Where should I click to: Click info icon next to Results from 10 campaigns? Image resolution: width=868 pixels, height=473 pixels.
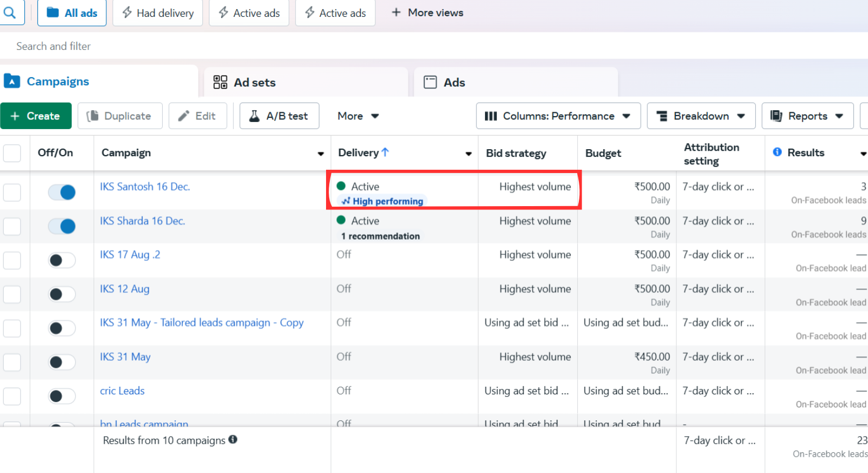[x=233, y=439]
